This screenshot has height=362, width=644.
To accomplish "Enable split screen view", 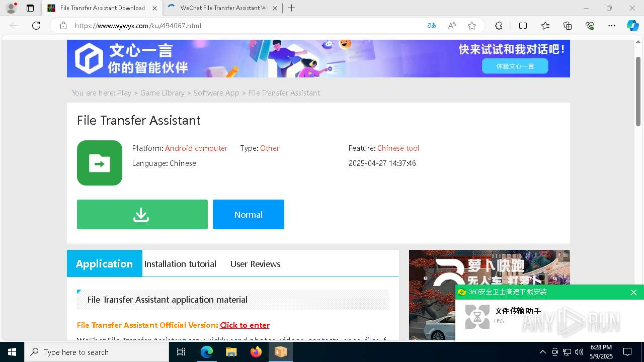I will point(523,26).
